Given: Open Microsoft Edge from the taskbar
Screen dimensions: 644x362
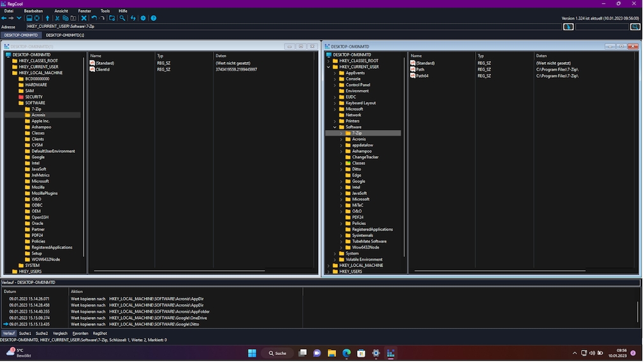Looking at the screenshot, I should [x=346, y=353].
